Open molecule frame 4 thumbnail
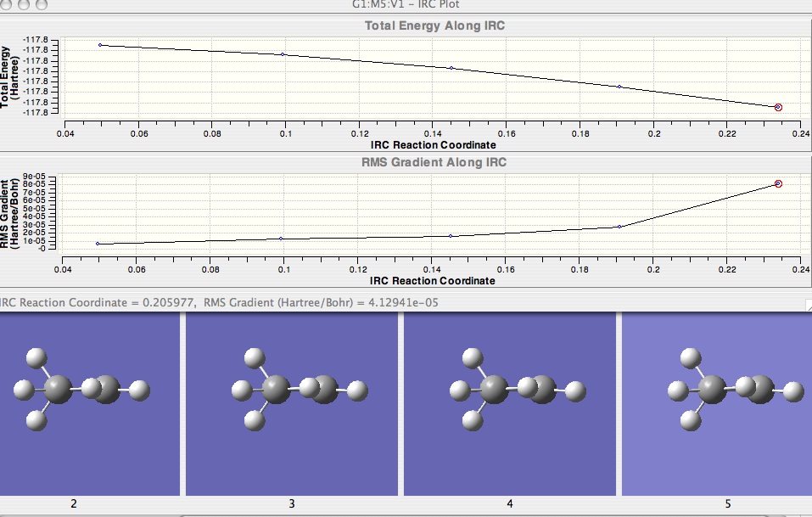 pyautogui.click(x=510, y=404)
